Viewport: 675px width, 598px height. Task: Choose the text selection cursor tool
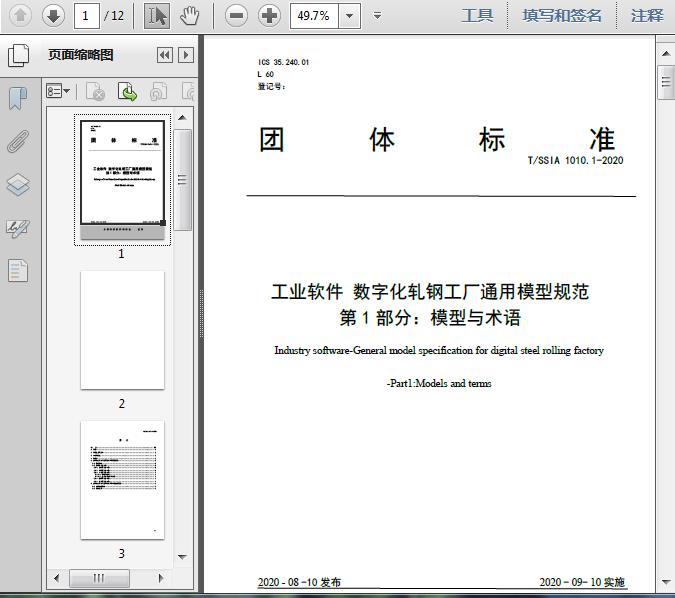click(x=157, y=16)
